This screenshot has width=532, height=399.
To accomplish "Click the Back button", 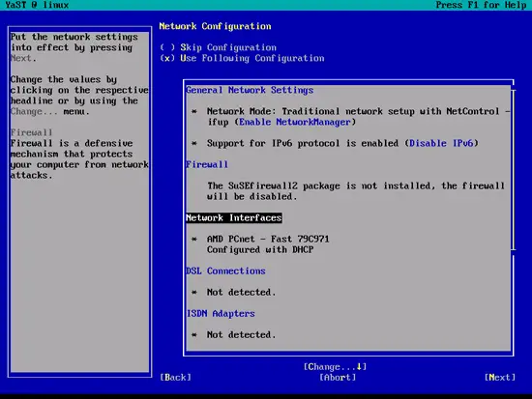I will tap(175, 378).
